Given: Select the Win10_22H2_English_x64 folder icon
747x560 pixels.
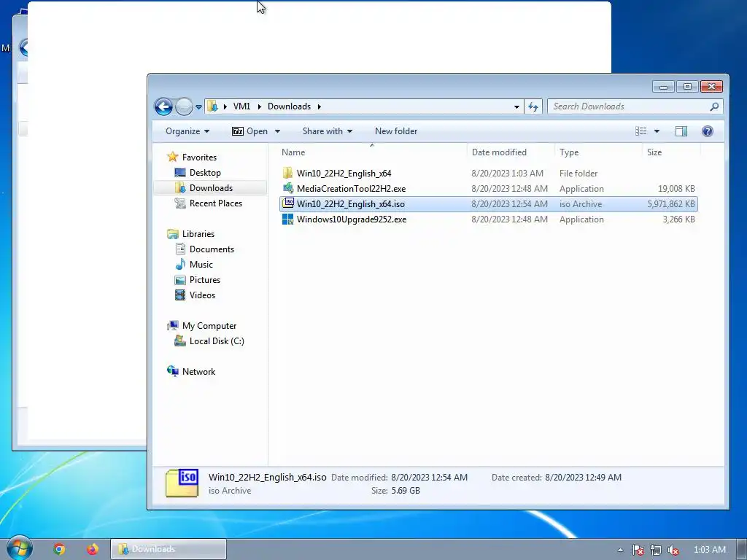Looking at the screenshot, I should 287,173.
